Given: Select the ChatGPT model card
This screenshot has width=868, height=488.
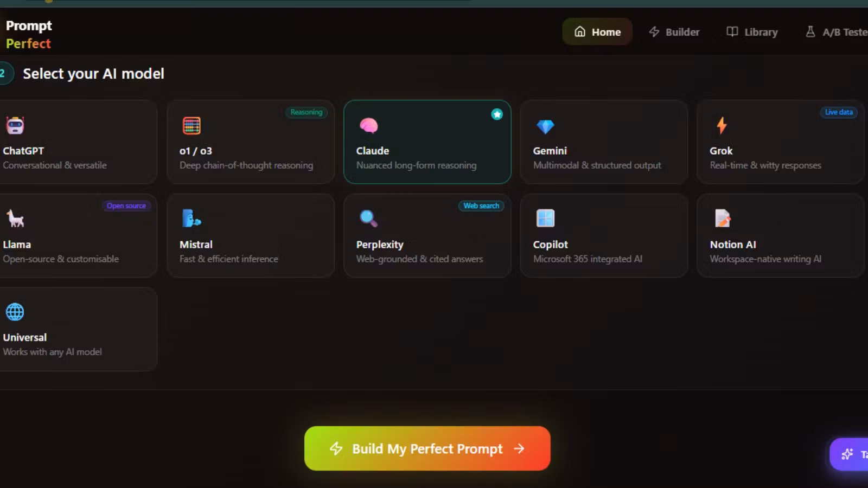Looking at the screenshot, I should point(78,142).
